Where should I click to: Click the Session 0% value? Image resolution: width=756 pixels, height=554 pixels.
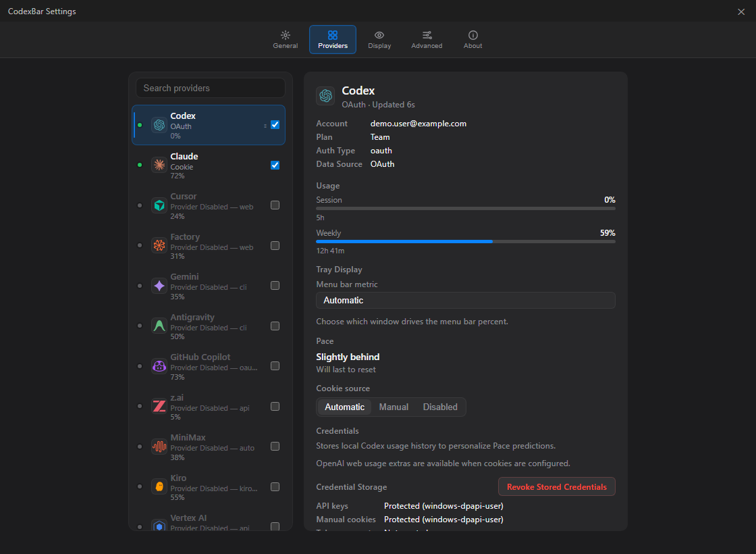pyautogui.click(x=610, y=200)
